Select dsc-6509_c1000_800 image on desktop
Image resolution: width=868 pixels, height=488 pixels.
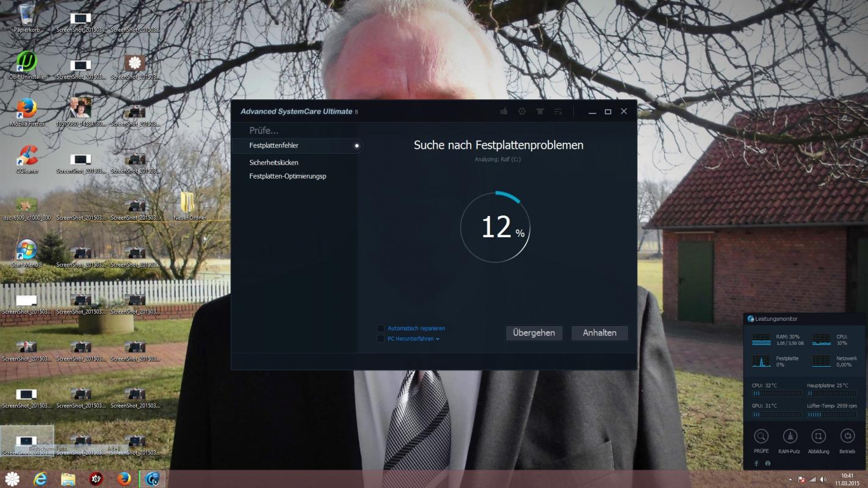(27, 207)
